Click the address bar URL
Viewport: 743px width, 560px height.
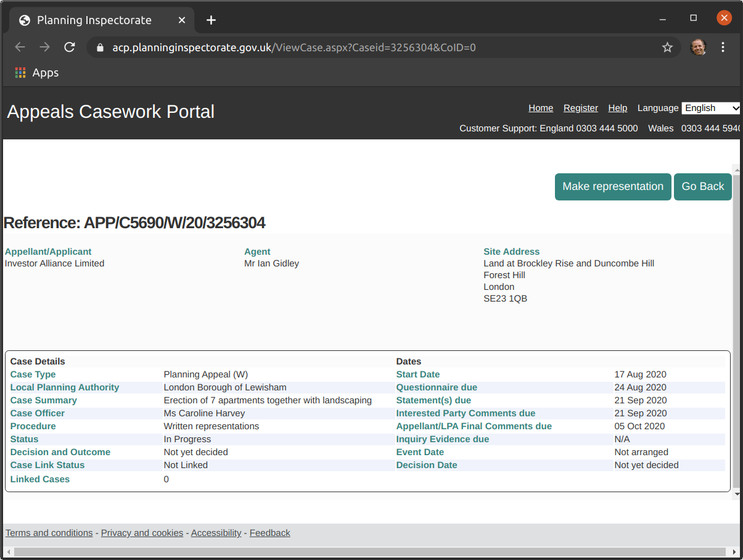(x=294, y=47)
